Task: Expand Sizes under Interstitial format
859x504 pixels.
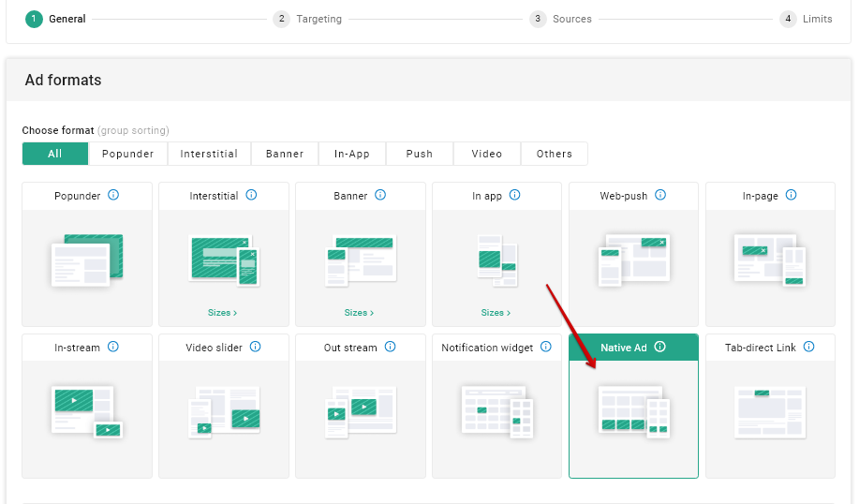Action: (x=222, y=313)
